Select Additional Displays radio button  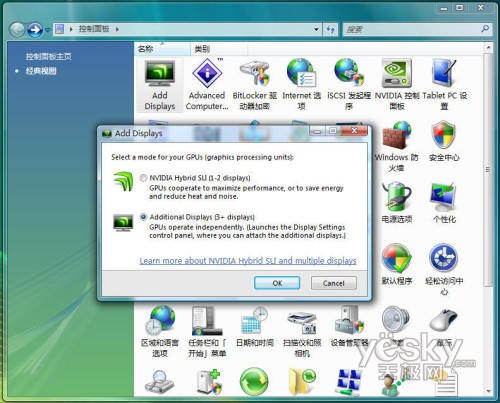pyautogui.click(x=143, y=217)
